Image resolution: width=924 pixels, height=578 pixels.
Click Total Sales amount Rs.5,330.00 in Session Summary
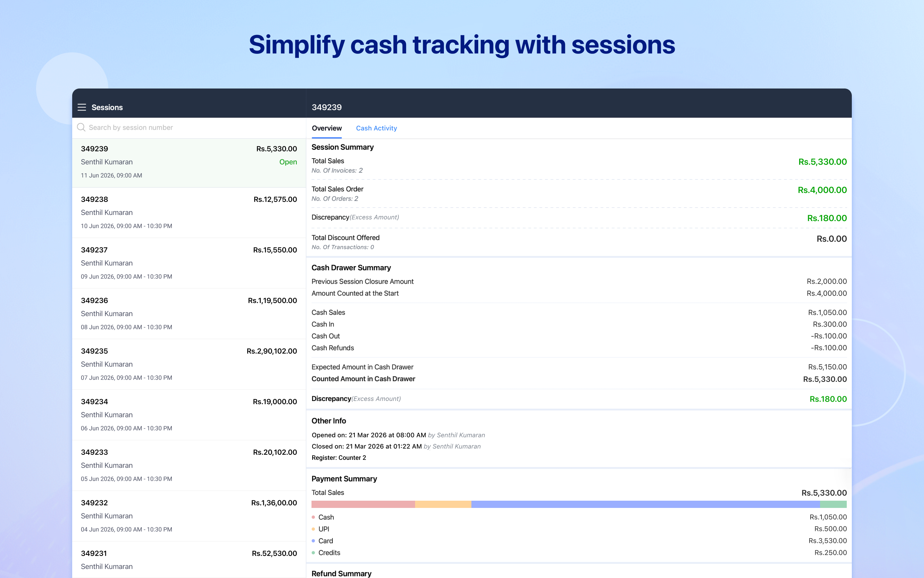(x=823, y=162)
